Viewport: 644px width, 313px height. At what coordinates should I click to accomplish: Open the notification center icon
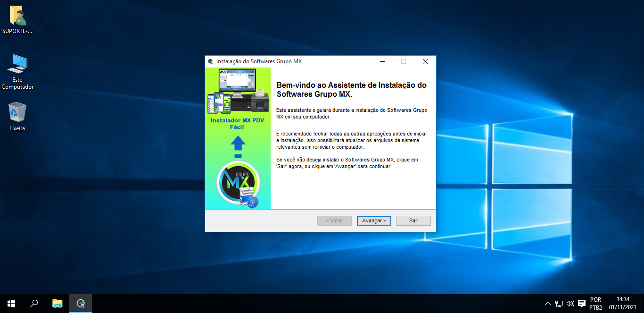click(x=582, y=304)
